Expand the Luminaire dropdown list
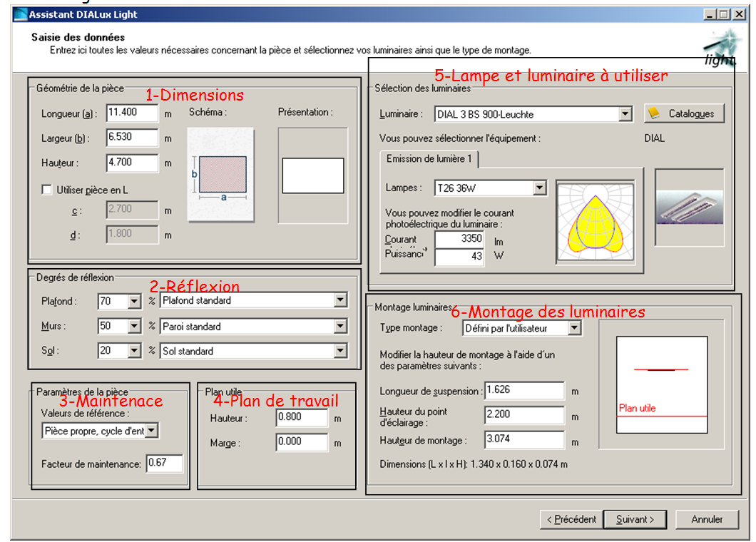The width and height of the screenshot is (756, 542). [625, 114]
